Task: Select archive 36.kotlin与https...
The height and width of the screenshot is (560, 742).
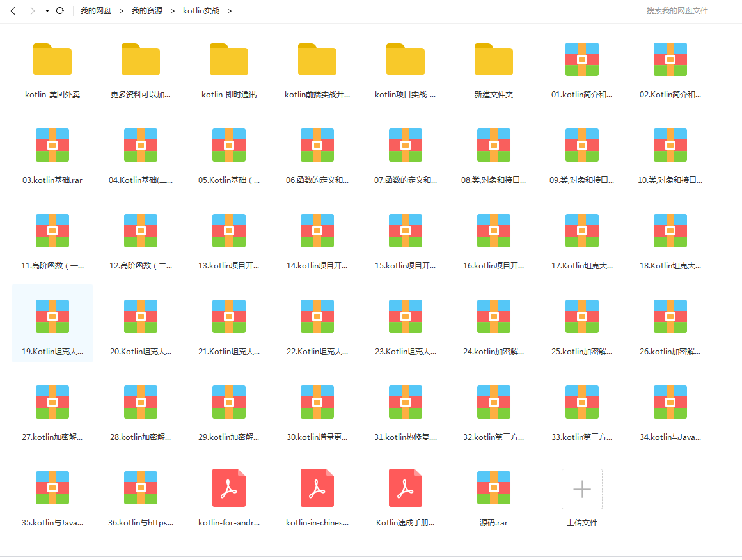Action: tap(141, 488)
